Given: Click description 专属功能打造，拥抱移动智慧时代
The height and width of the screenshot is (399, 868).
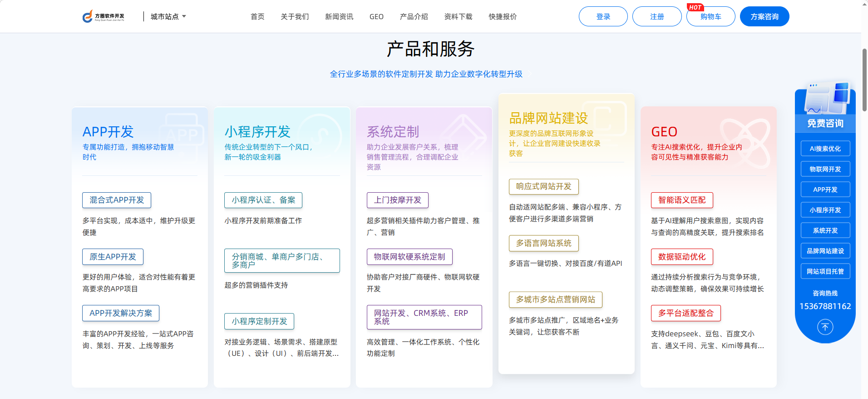Looking at the screenshot, I should (128, 152).
